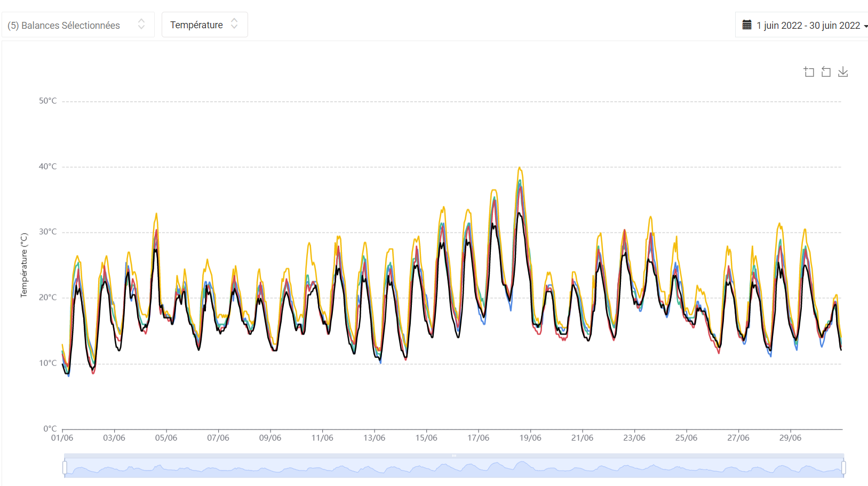Click the 10°C axis label
The width and height of the screenshot is (868, 486).
(47, 363)
